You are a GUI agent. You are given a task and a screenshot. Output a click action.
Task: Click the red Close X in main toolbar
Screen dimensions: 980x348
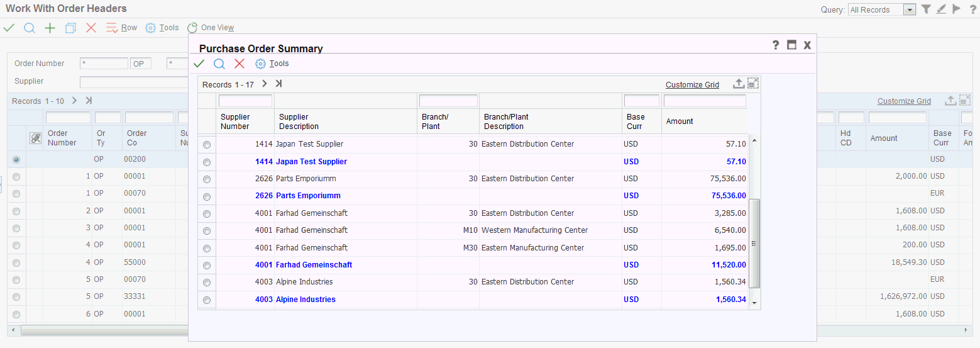[91, 28]
